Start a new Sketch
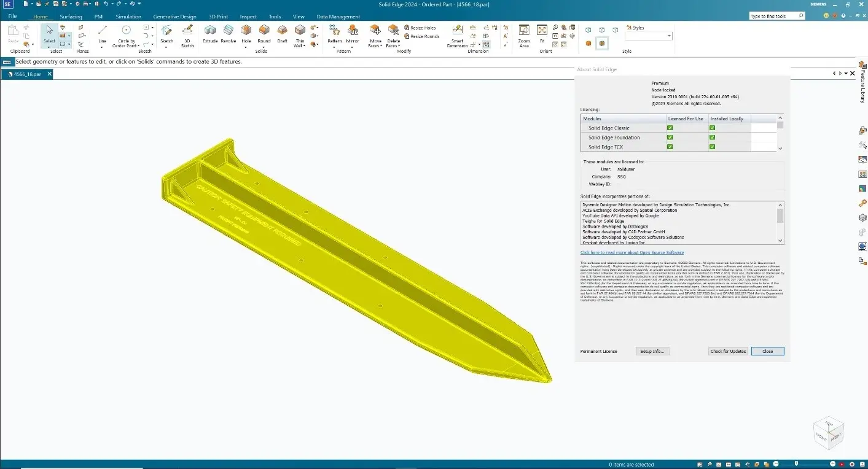The width and height of the screenshot is (868, 469). coord(166,35)
